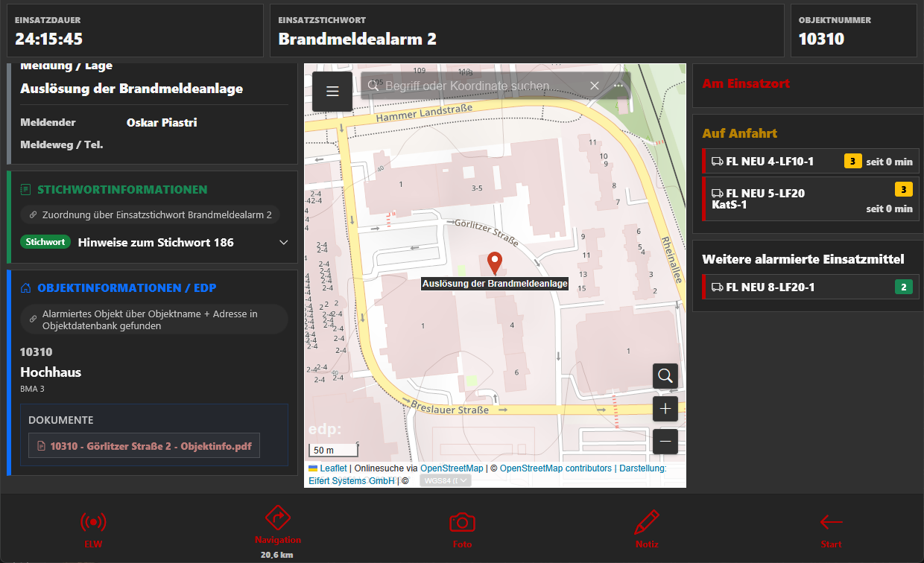Open the map hamburger menu
The width and height of the screenshot is (924, 563).
click(332, 92)
